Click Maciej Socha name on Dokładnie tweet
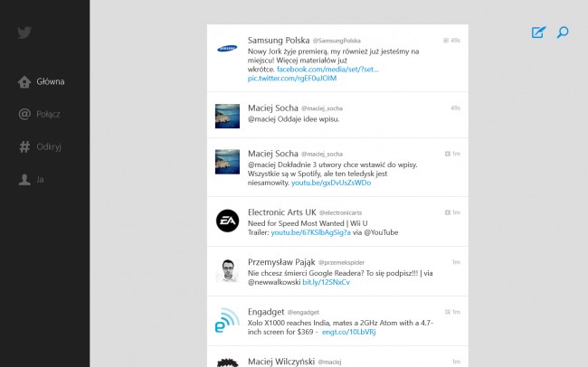 pyautogui.click(x=273, y=154)
